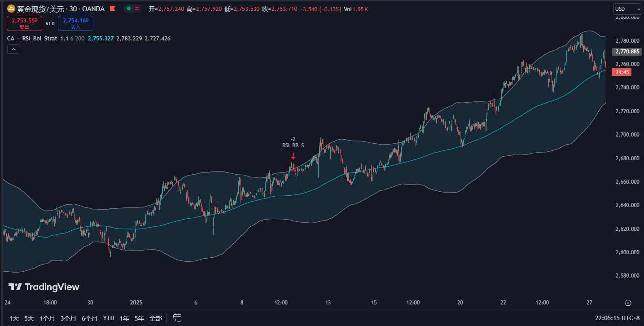644x326 pixels.
Task: Click the 24:45 countdown price label
Action: [622, 72]
